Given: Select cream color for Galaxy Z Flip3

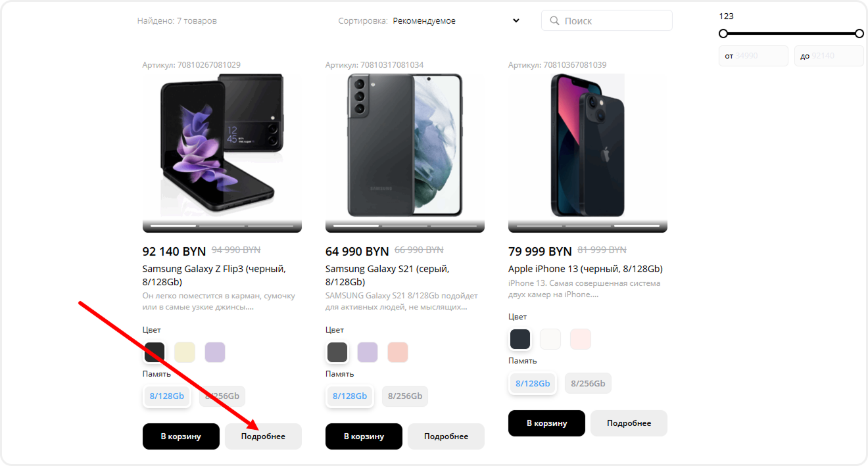Looking at the screenshot, I should [185, 352].
